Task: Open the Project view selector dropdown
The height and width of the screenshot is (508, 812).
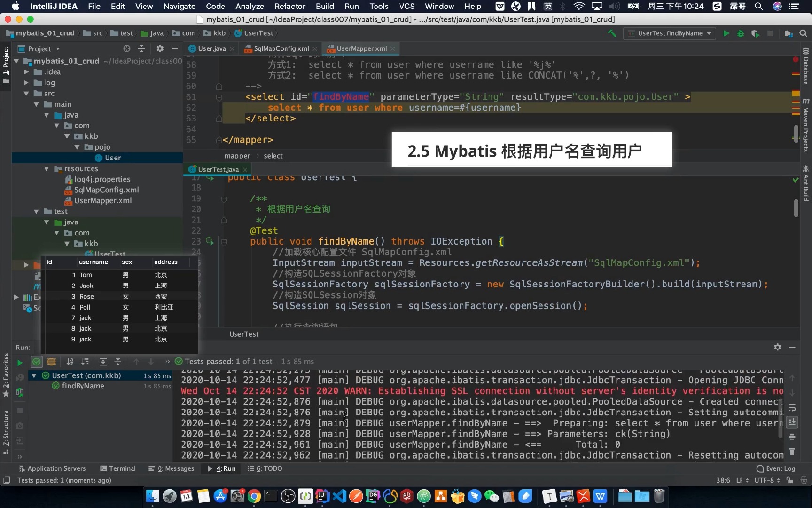Action: [x=39, y=49]
